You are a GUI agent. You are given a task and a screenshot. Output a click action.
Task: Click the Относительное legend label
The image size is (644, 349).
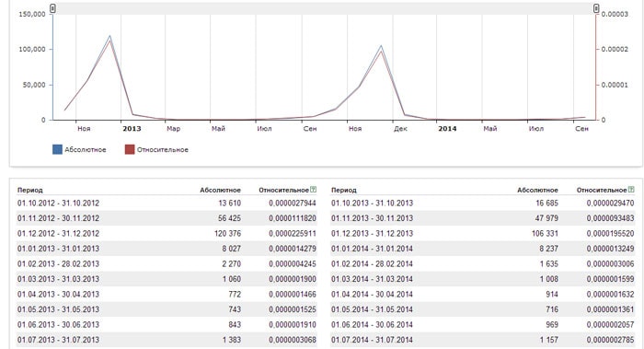[x=163, y=149]
